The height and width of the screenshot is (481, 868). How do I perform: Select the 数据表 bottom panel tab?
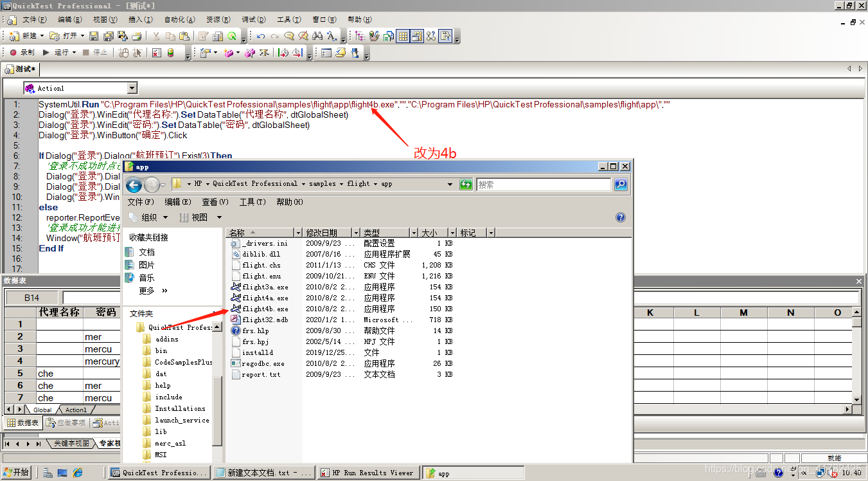click(23, 422)
